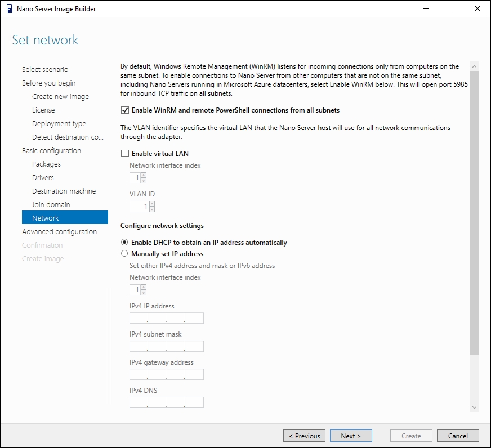Click the IPv4 DNS field
Screen dimensions: 491x448
coord(167,402)
